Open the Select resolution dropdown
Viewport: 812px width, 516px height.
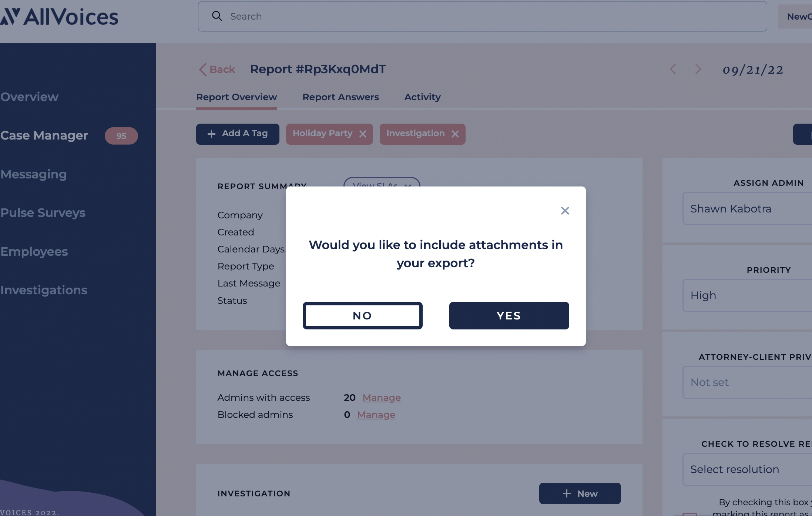[x=747, y=469]
